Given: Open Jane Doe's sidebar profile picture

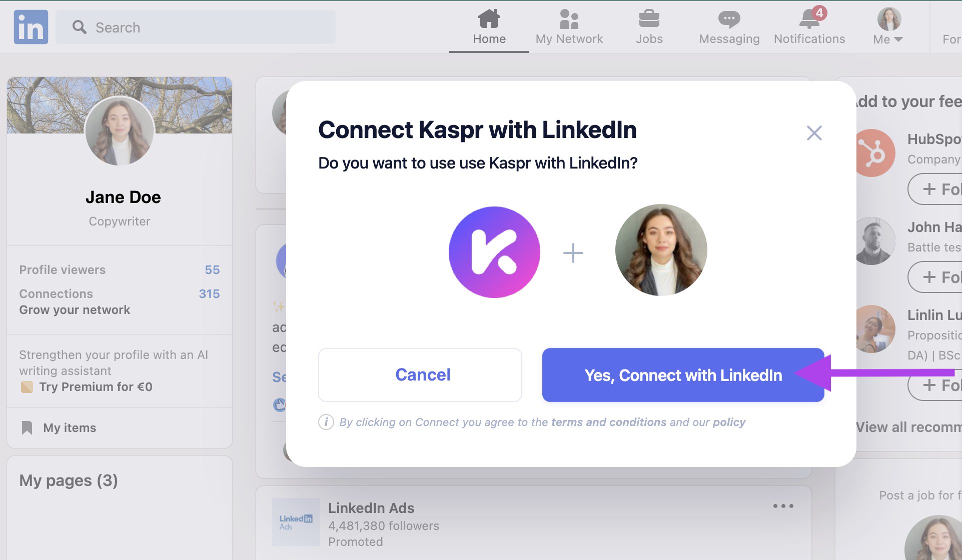Looking at the screenshot, I should (x=120, y=131).
